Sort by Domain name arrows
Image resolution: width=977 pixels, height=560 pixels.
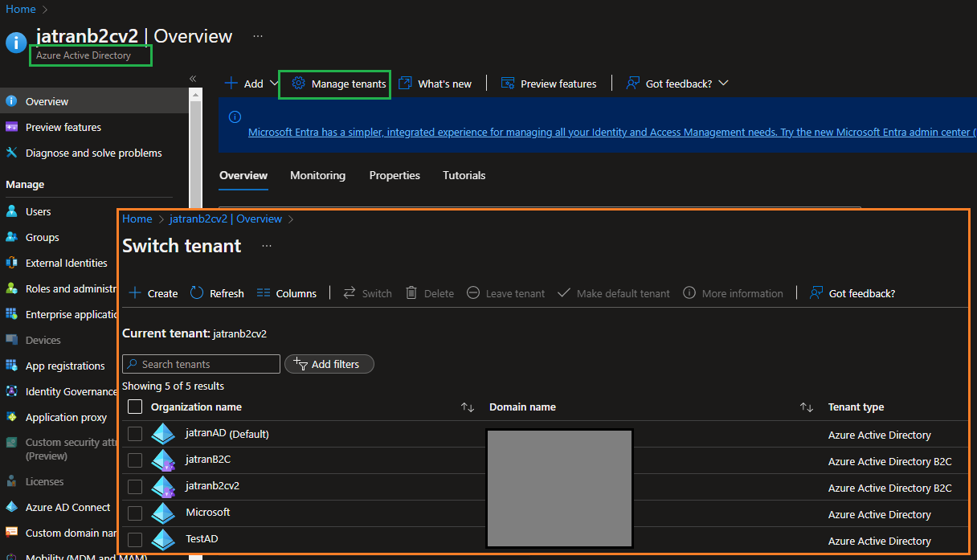[x=807, y=407]
